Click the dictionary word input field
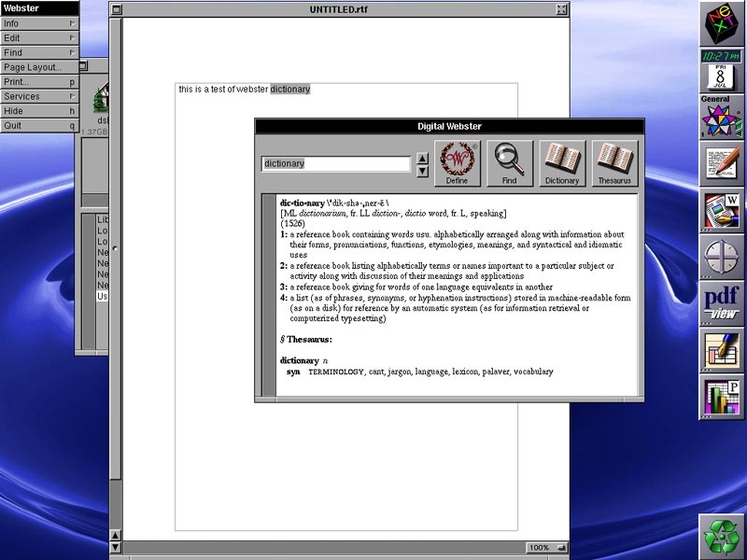747x560 pixels. coord(335,164)
